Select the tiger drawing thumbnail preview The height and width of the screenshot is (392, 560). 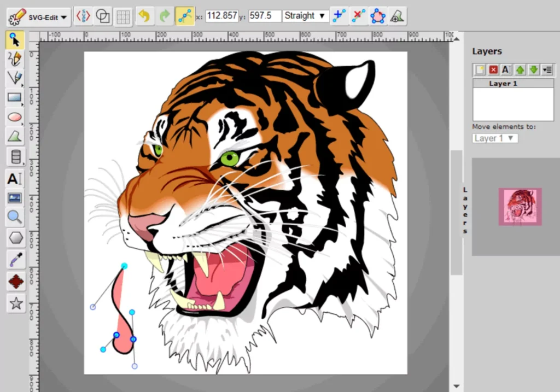pyautogui.click(x=520, y=207)
